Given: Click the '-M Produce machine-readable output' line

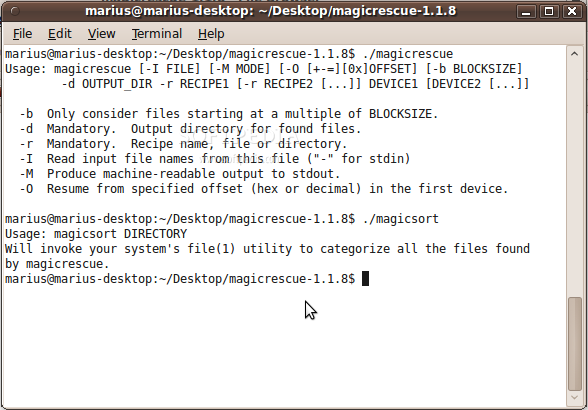Looking at the screenshot, I should (180, 174).
